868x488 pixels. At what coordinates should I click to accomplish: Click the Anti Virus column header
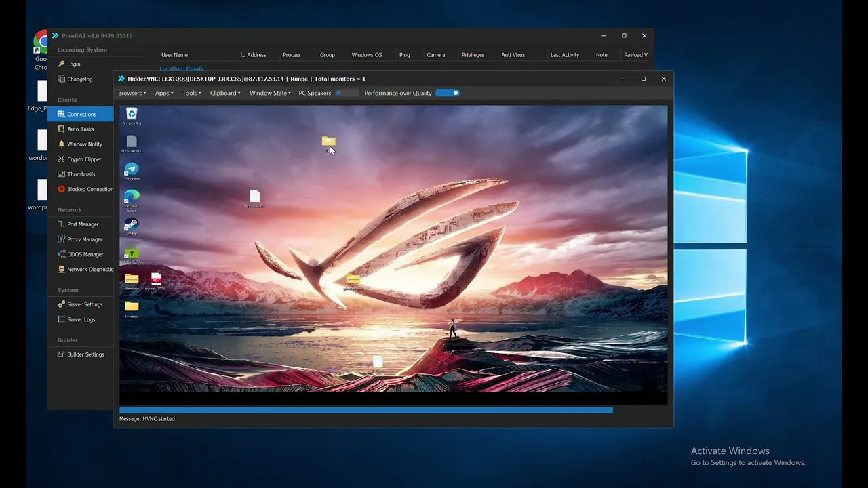[515, 55]
